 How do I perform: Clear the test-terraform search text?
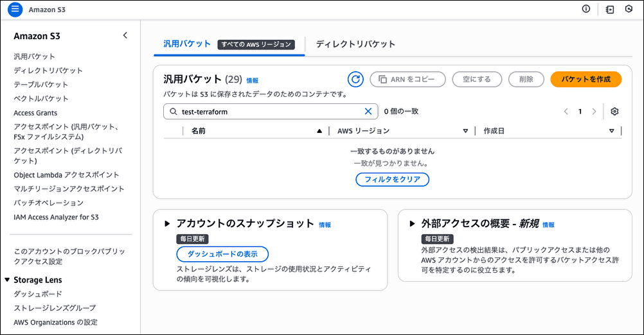click(x=368, y=112)
